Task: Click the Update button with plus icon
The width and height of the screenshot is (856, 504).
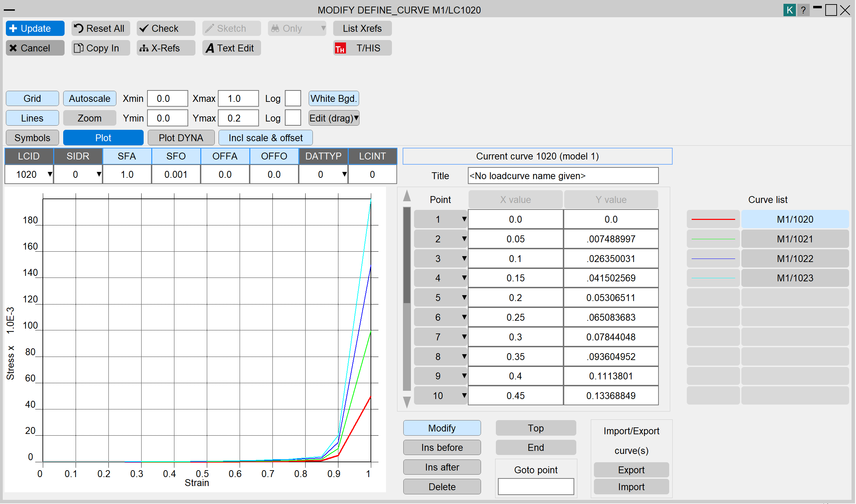Action: pos(35,28)
